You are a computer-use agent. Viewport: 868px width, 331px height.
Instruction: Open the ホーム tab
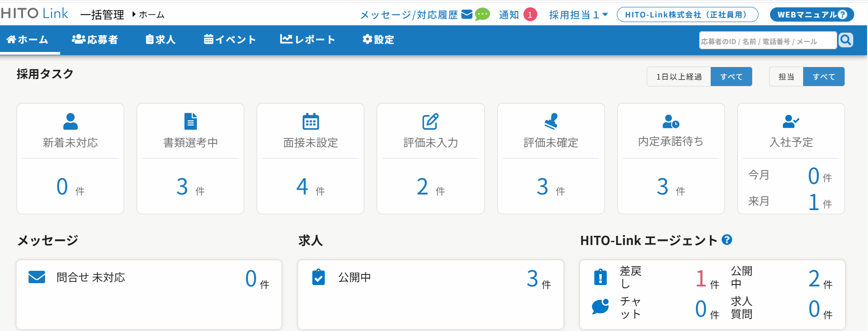tap(28, 40)
